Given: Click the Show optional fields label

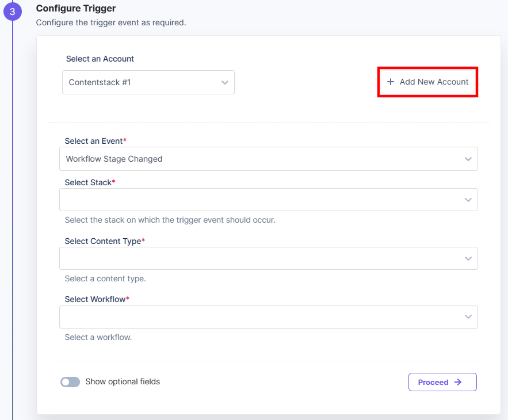Looking at the screenshot, I should (123, 382).
